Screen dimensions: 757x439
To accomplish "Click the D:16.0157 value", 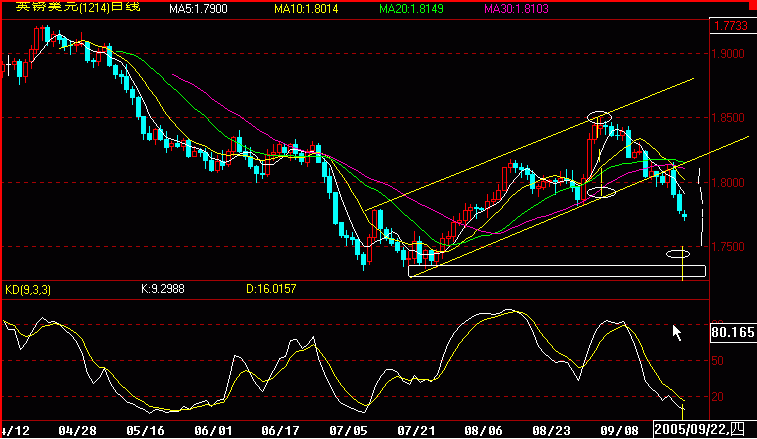I will click(x=271, y=289).
